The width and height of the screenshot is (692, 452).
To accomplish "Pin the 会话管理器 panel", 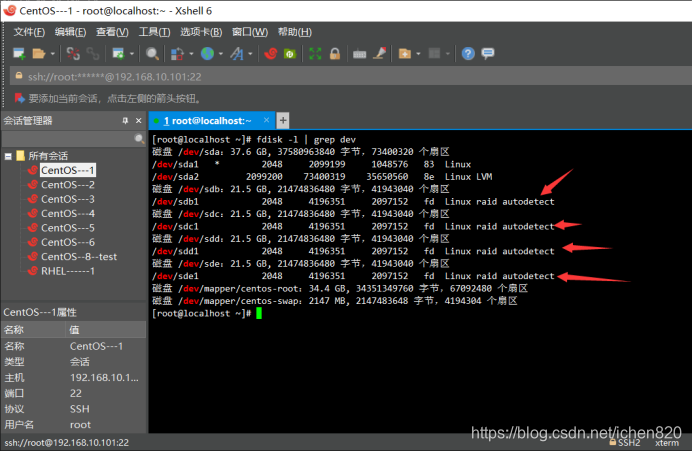I will [125, 121].
